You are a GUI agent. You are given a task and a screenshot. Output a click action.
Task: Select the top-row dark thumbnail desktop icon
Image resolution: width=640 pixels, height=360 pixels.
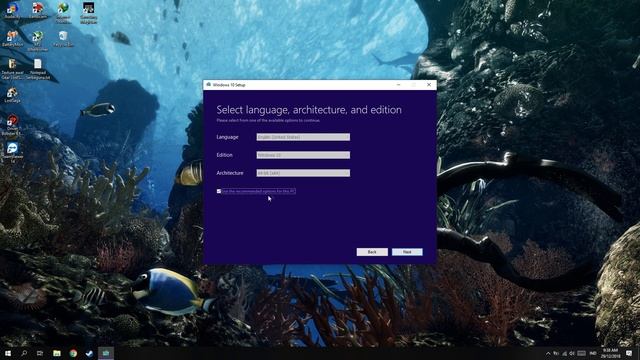[88, 13]
